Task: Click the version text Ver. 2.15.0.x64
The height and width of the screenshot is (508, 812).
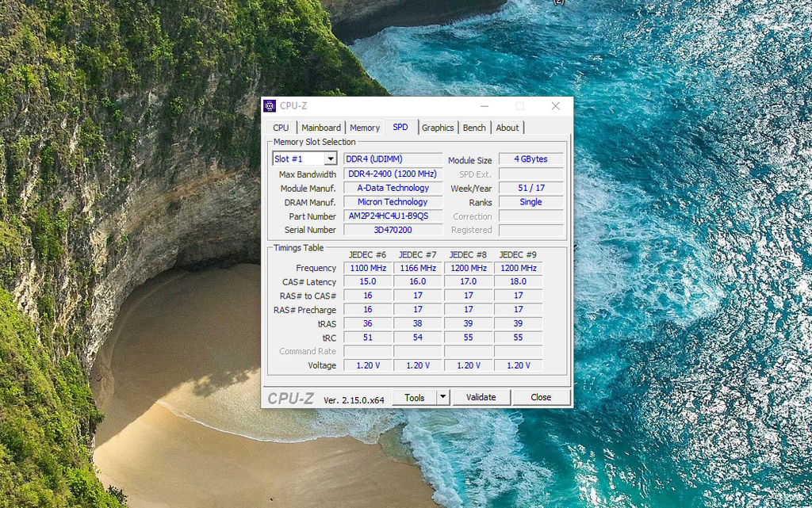Action: coord(354,400)
